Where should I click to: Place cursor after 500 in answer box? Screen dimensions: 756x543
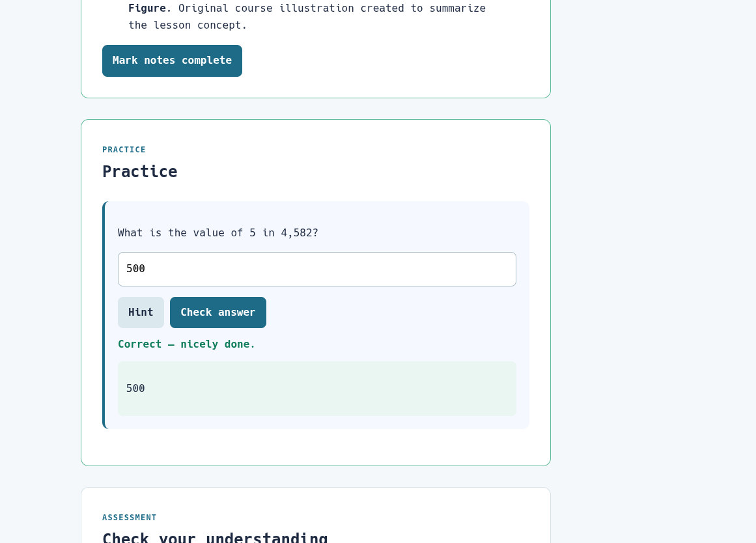146,269
